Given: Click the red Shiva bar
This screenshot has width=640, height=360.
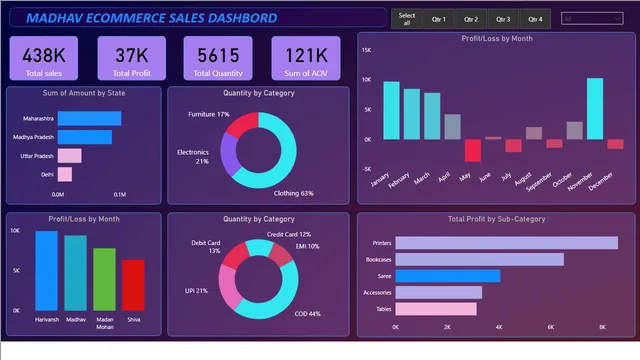Looking at the screenshot, I should (x=133, y=285).
